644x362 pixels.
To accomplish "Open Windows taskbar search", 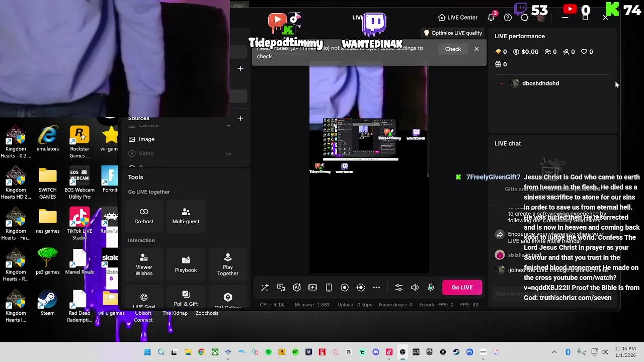I will click(161, 352).
